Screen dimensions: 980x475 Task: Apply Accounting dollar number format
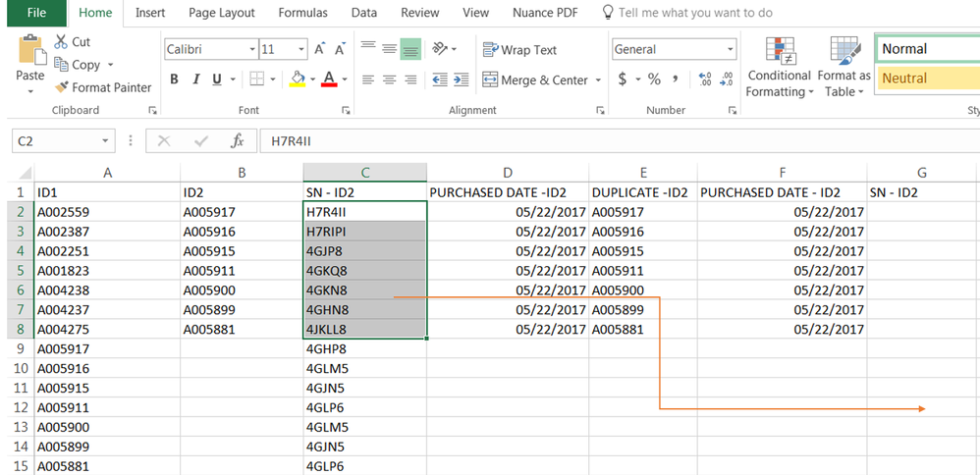(x=623, y=79)
